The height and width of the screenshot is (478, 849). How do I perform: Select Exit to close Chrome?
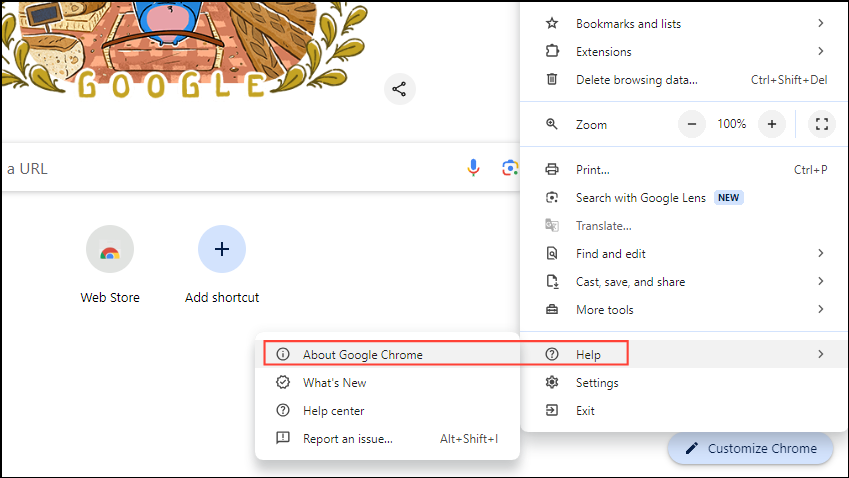tap(684, 410)
